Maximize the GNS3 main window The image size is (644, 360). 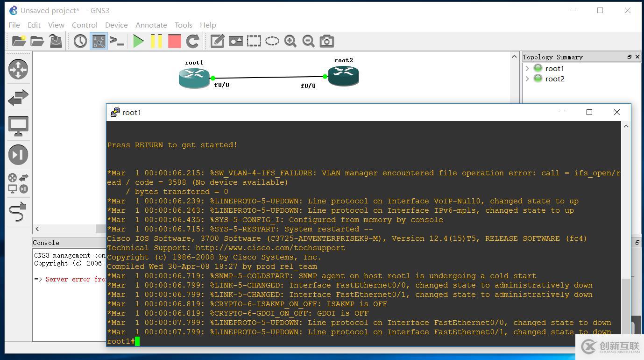point(600,10)
